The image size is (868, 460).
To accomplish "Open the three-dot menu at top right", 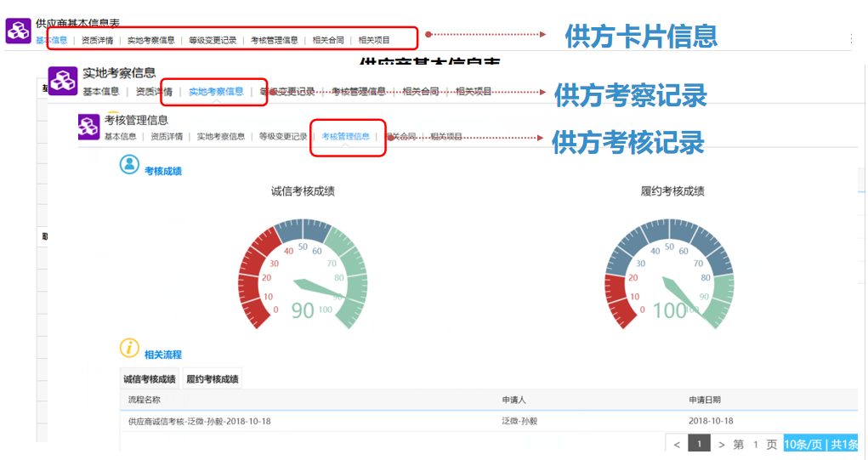I will [851, 39].
